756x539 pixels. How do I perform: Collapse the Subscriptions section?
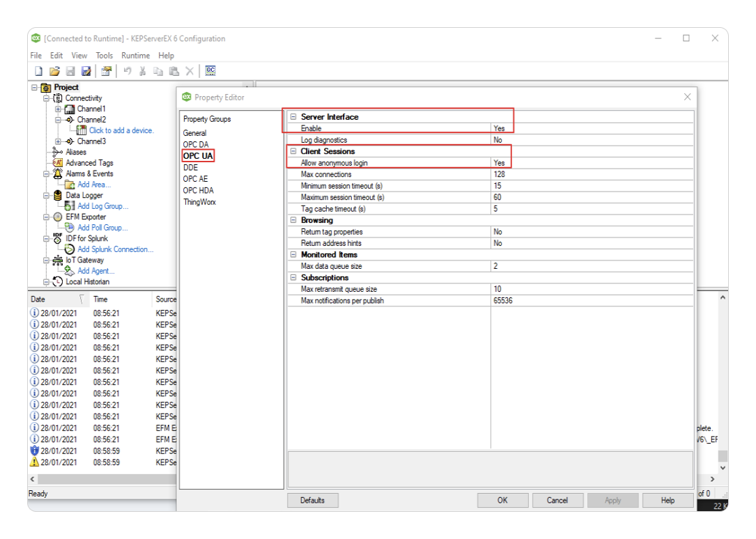pos(293,277)
